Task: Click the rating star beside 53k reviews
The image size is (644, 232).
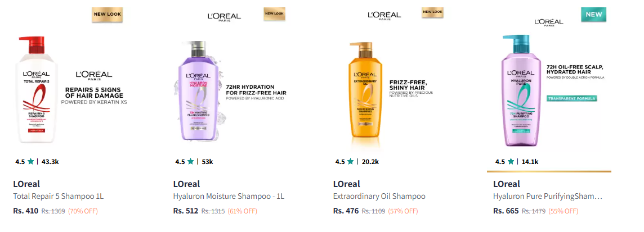Action: [191, 162]
